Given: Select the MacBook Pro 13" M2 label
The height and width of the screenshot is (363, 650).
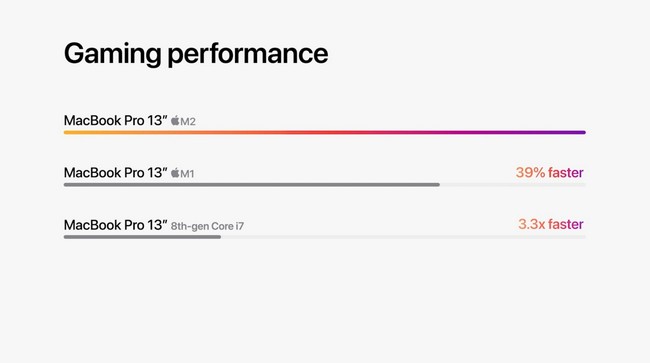Looking at the screenshot, I should (129, 121).
